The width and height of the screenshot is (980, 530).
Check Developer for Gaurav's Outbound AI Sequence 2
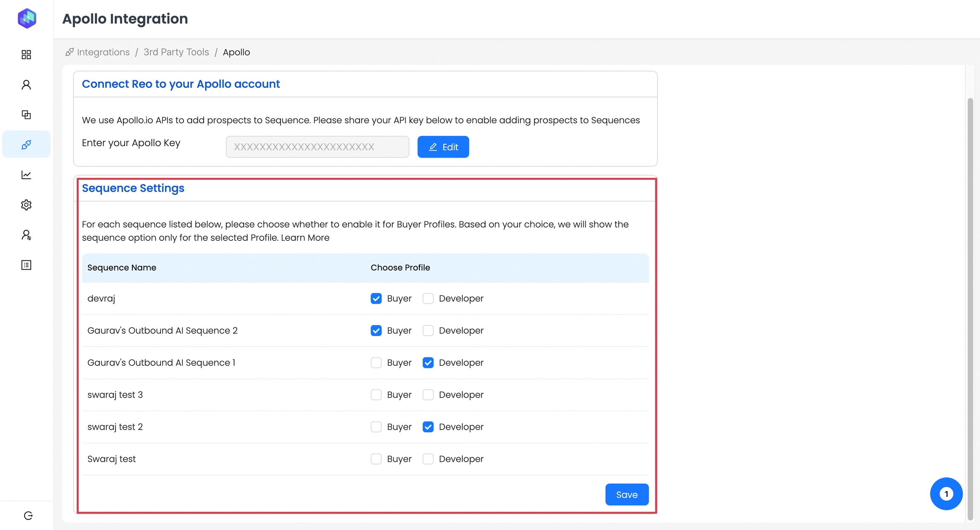point(428,331)
